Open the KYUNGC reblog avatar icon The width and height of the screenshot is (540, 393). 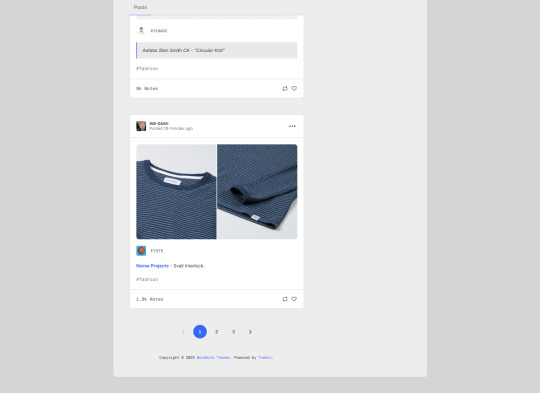coord(141,31)
